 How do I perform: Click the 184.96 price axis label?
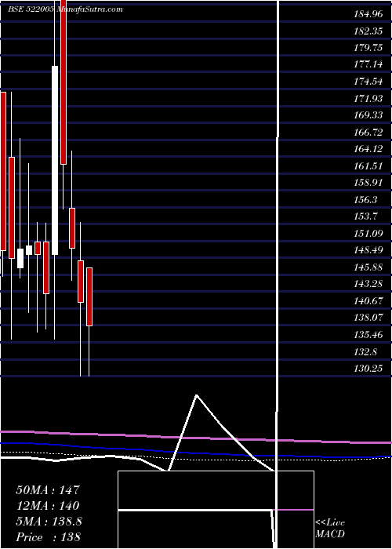coord(368,15)
